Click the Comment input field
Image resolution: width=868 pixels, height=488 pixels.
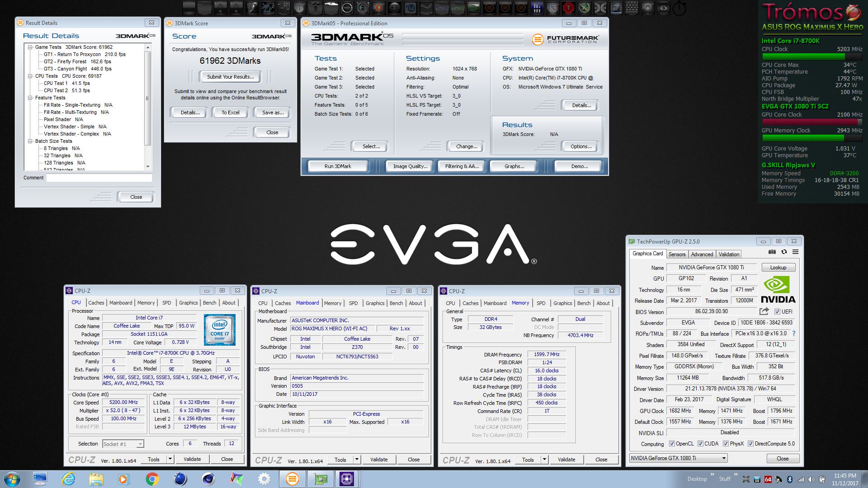pyautogui.click(x=99, y=178)
